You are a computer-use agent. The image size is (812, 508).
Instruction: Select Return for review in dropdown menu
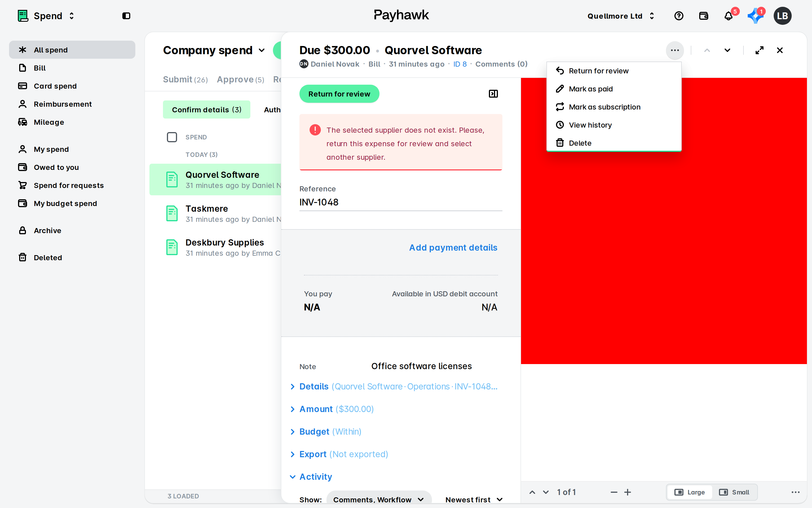614,71
